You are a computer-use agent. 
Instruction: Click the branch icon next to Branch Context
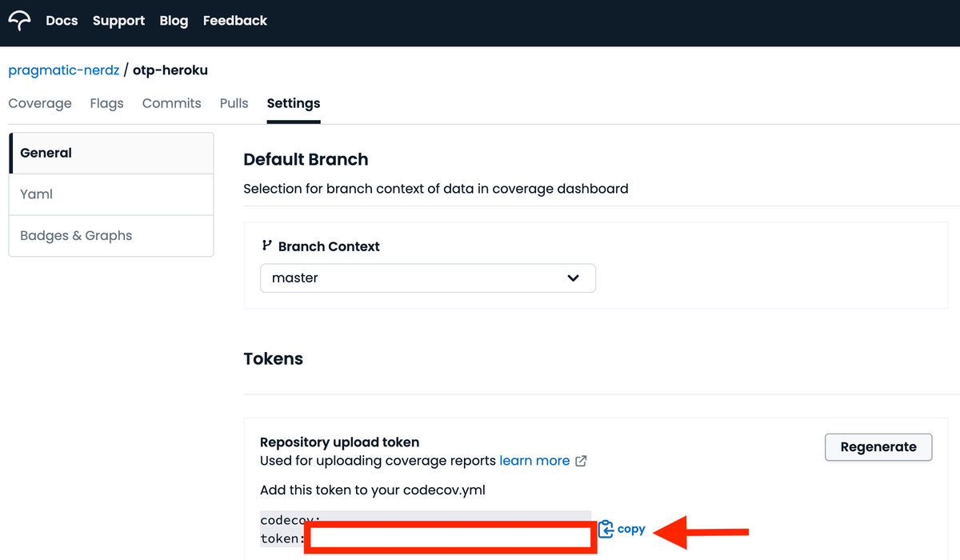coord(267,246)
